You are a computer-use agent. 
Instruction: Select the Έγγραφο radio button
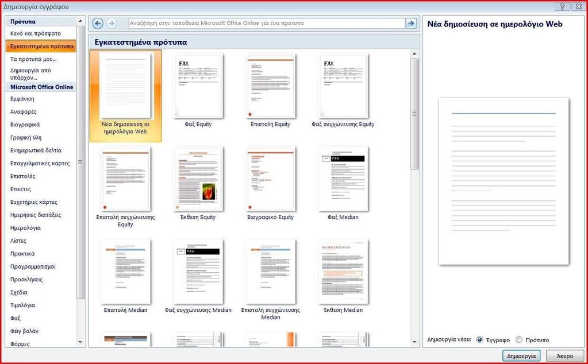click(479, 340)
